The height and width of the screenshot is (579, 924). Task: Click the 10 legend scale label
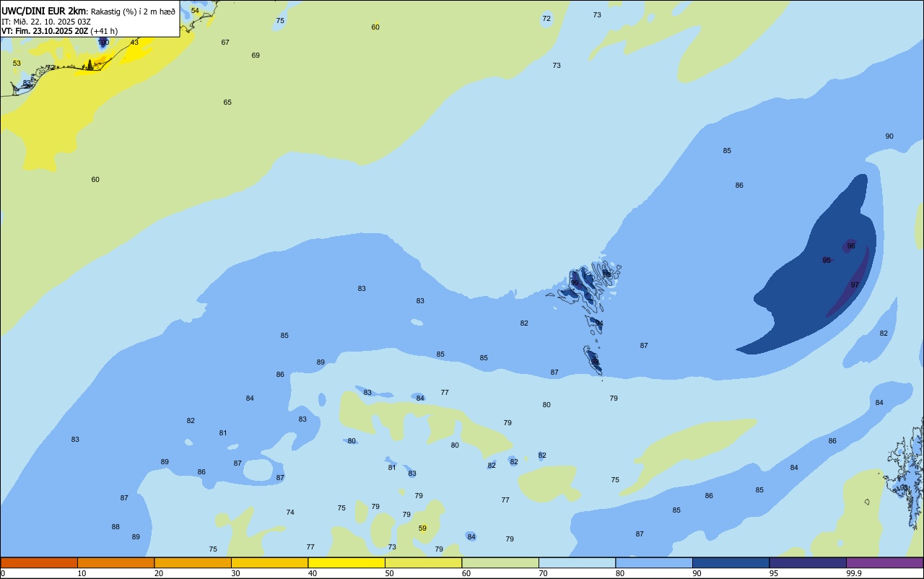tap(82, 573)
